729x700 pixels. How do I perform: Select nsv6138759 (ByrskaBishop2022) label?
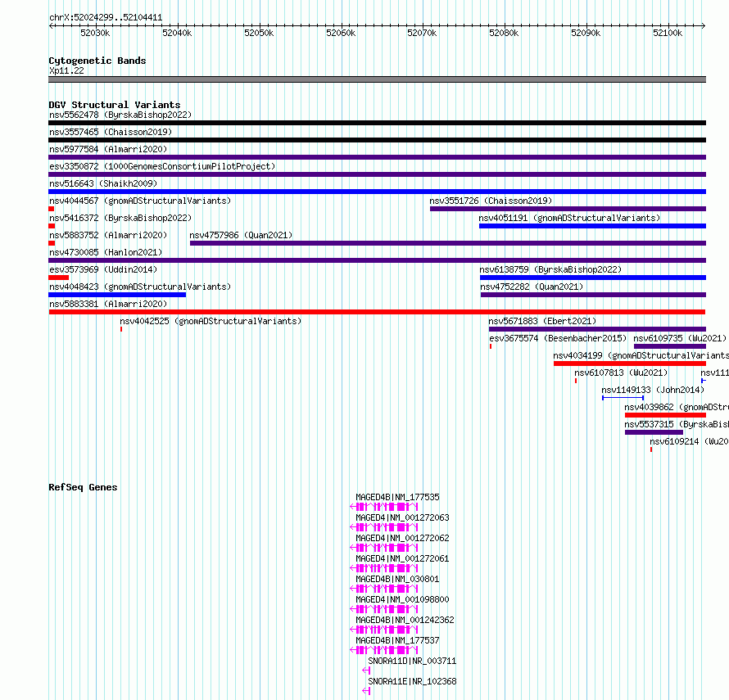point(550,269)
